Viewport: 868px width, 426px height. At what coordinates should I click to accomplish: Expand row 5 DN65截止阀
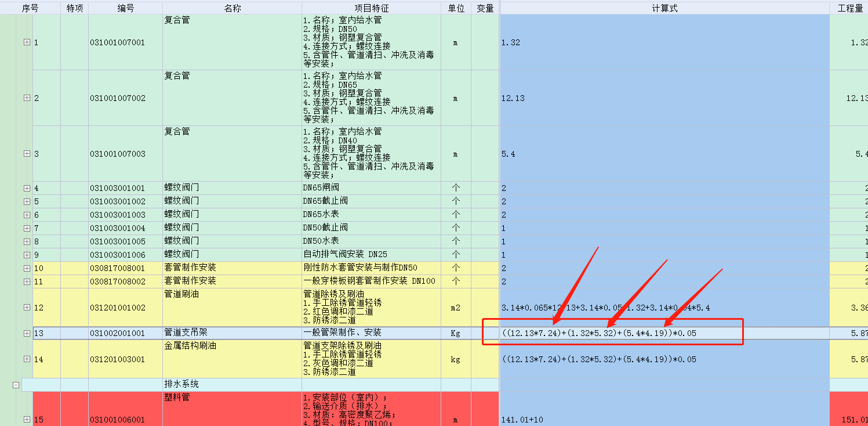tap(27, 201)
